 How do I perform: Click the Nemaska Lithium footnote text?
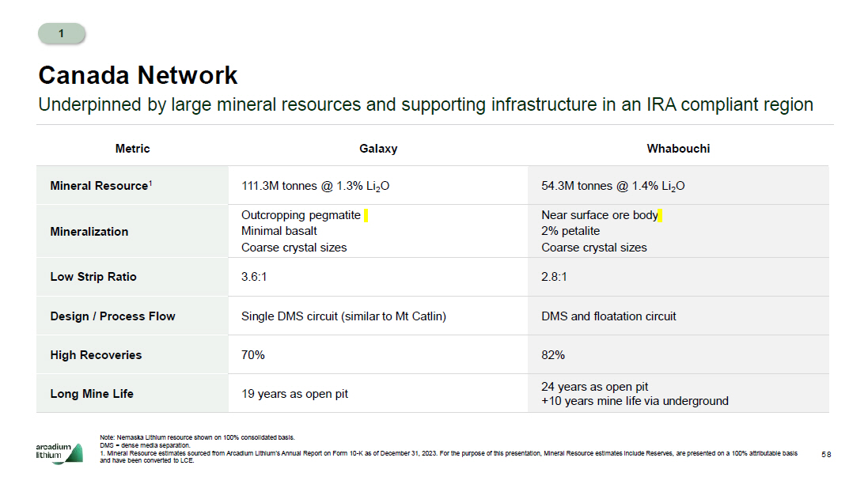coord(198,437)
